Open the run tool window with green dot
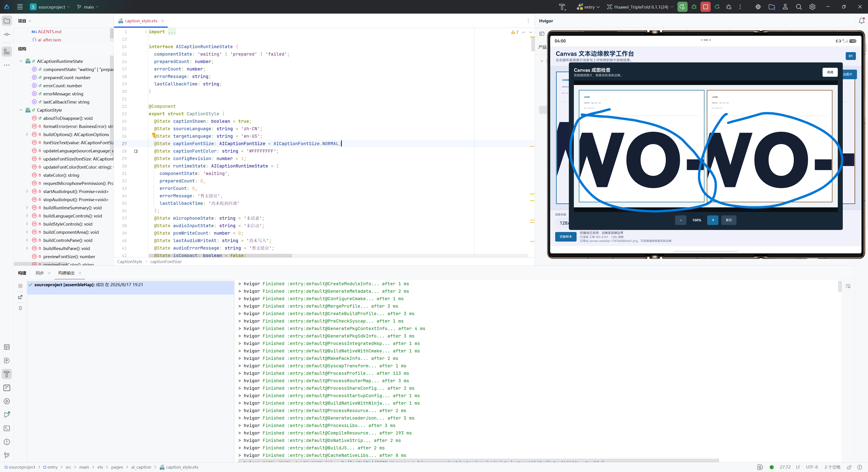 pos(7,415)
